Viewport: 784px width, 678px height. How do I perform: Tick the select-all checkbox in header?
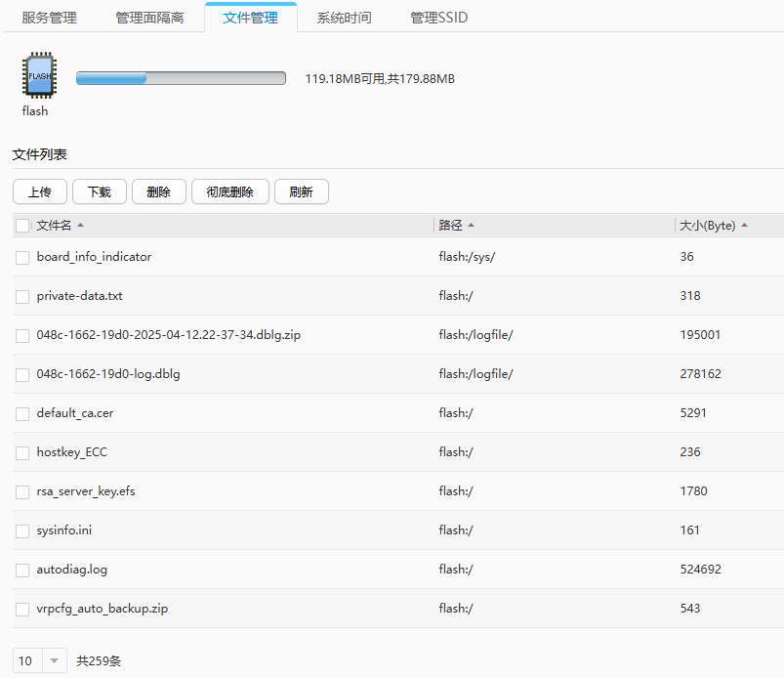[23, 226]
